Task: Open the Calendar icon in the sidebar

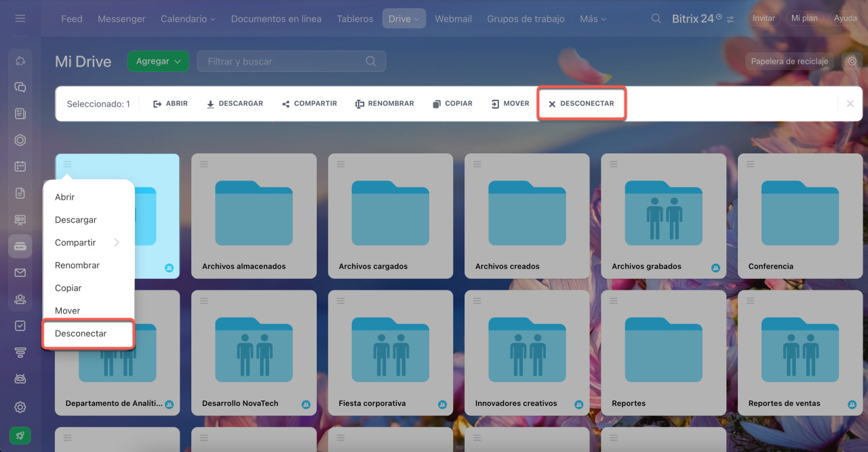Action: coord(20,166)
